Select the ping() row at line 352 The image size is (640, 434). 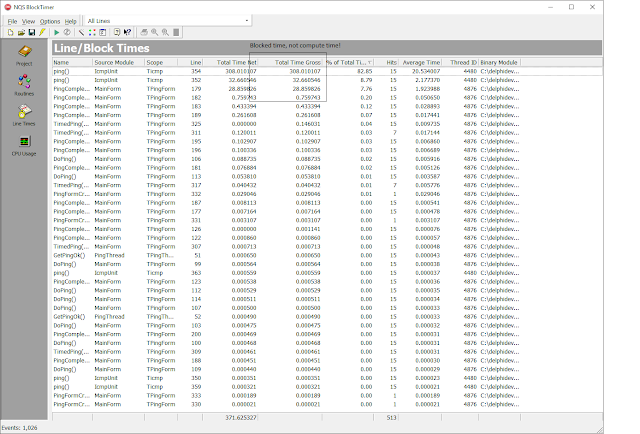pyautogui.click(x=327, y=80)
